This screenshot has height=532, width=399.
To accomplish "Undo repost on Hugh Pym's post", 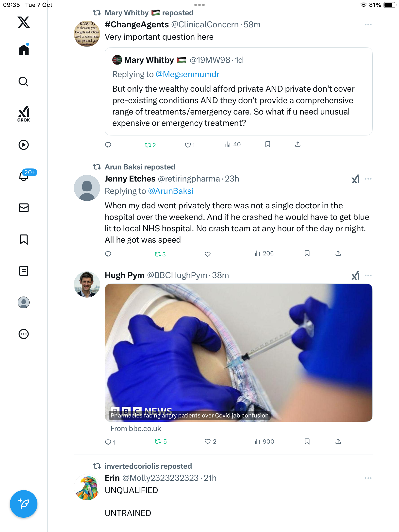I will [160, 442].
